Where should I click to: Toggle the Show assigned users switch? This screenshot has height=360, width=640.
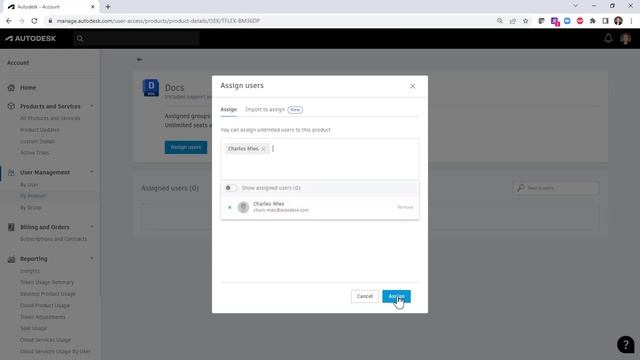pos(230,188)
